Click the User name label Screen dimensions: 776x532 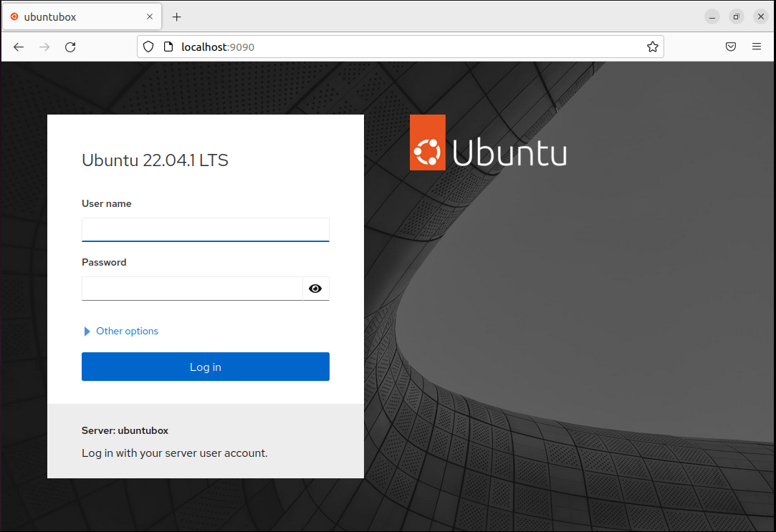click(x=106, y=203)
